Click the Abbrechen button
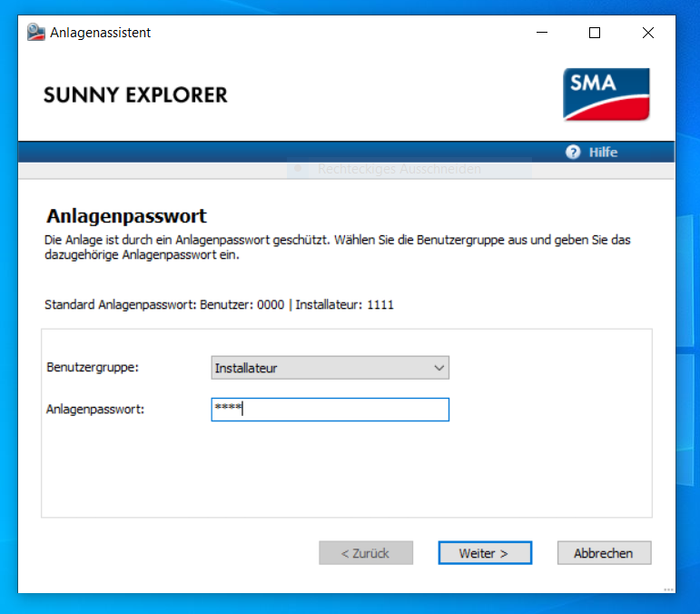 [604, 553]
